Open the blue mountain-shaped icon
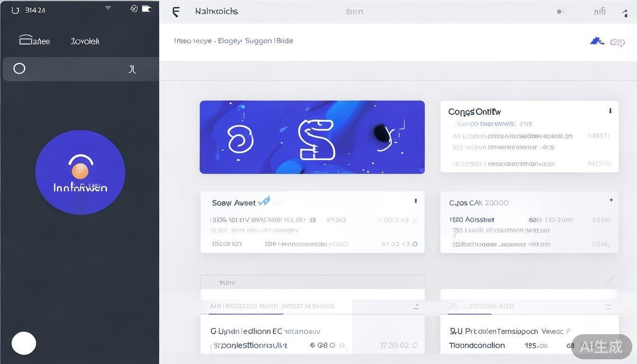This screenshot has width=637, height=364. coord(597,41)
